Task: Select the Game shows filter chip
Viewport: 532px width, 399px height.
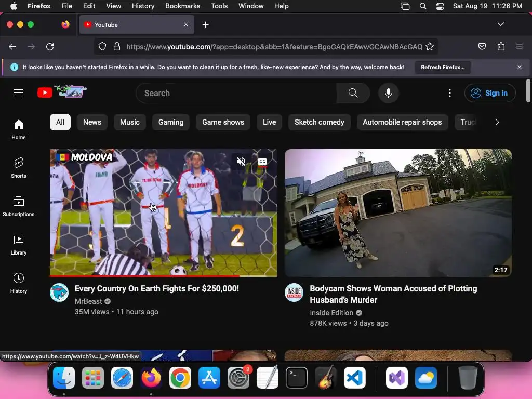Action: tap(223, 122)
